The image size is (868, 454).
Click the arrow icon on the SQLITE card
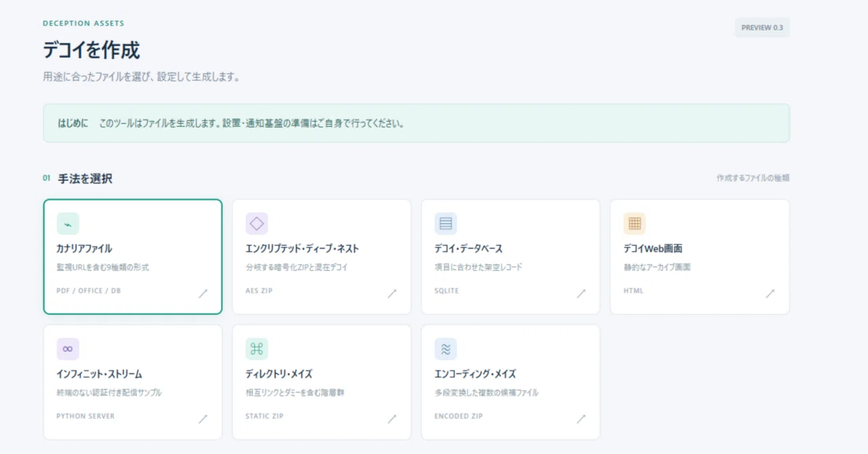(581, 293)
